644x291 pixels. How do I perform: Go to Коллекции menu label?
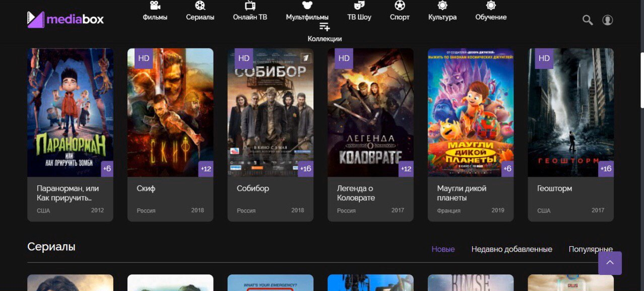click(325, 39)
